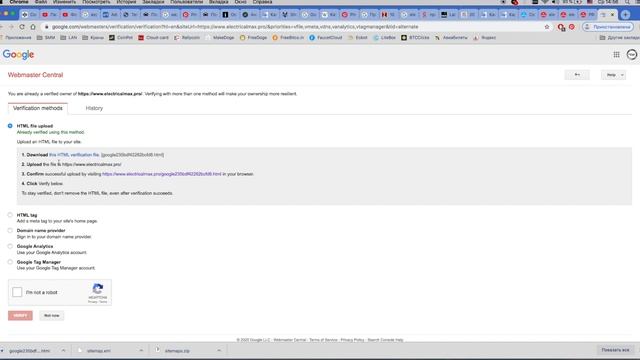Image resolution: width=640 pixels, height=360 pixels.
Task: Open the CoinPot bookmark
Action: pyautogui.click(x=121, y=38)
